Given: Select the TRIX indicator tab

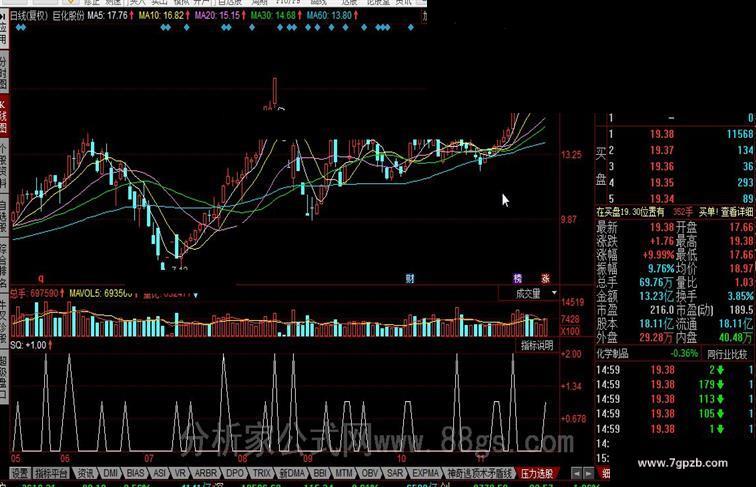Looking at the screenshot, I should pos(262,473).
